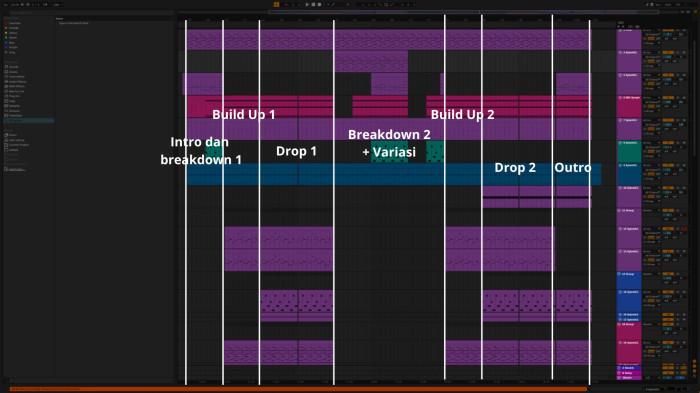Toggle In/Out section button at bottom right

pos(695,361)
